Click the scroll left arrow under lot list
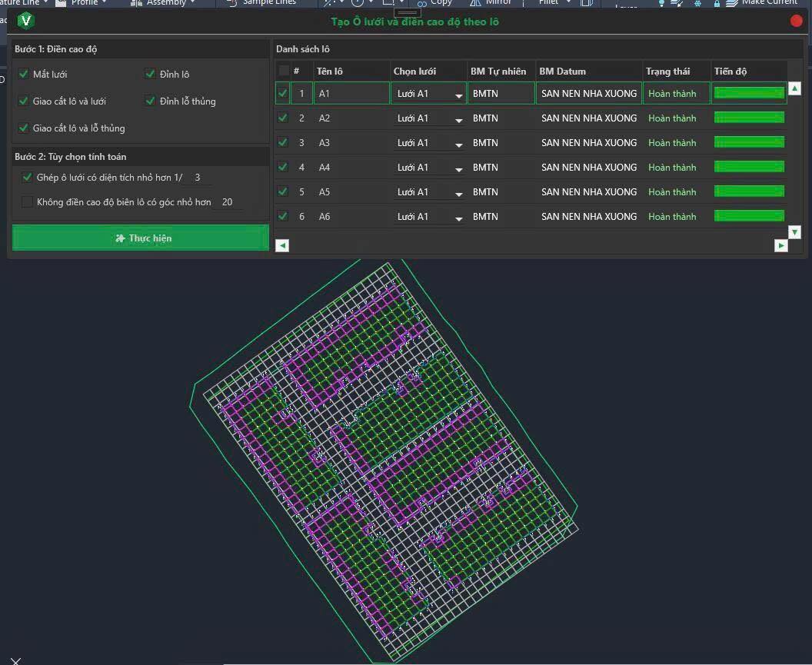Viewport: 812px width, 665px height. pyautogui.click(x=282, y=245)
